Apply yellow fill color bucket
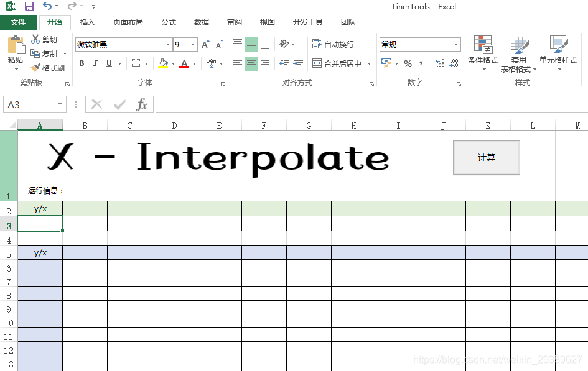 pos(163,63)
